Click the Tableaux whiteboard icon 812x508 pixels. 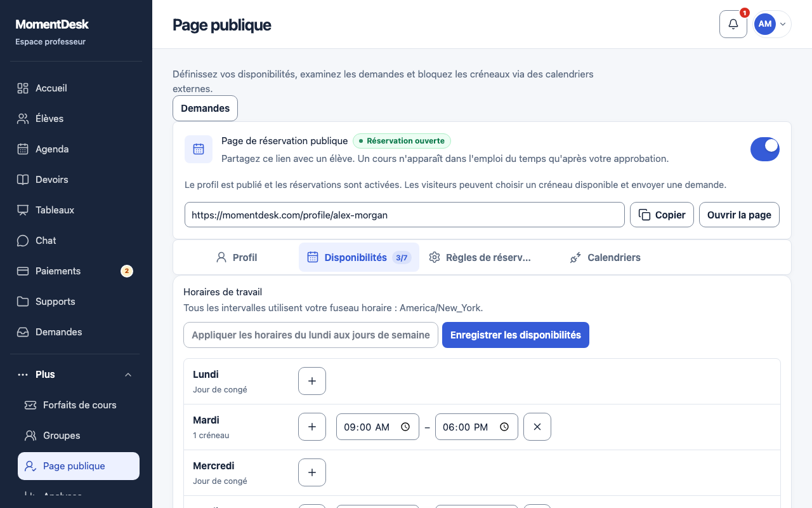pyautogui.click(x=23, y=210)
